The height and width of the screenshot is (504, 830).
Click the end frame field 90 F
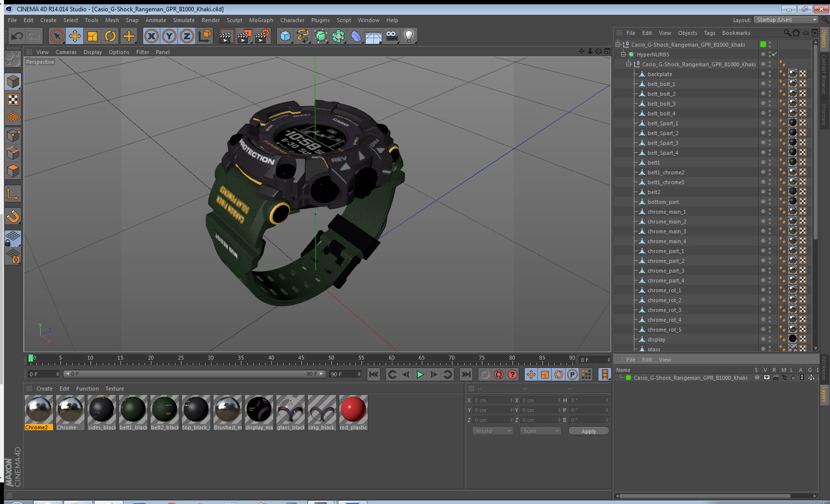tap(345, 374)
